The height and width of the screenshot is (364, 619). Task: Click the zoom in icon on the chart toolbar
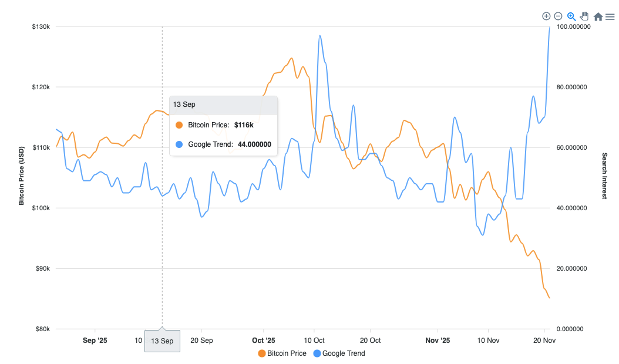[546, 16]
